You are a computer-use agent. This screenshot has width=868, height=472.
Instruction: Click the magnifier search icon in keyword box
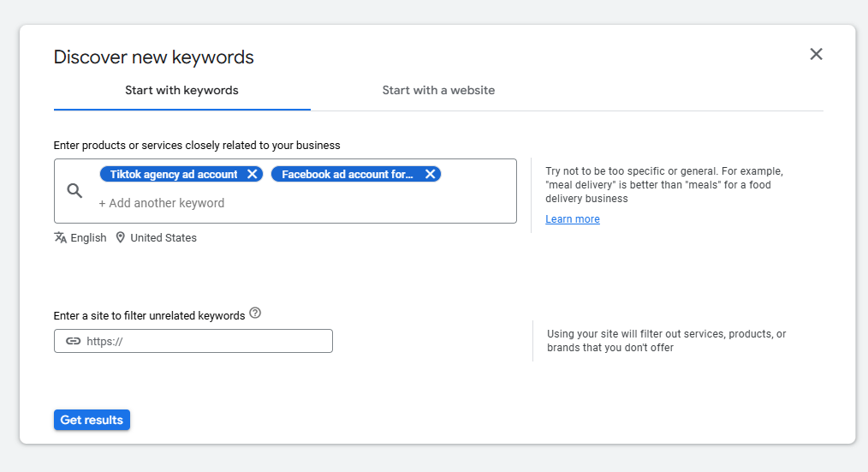pos(74,191)
